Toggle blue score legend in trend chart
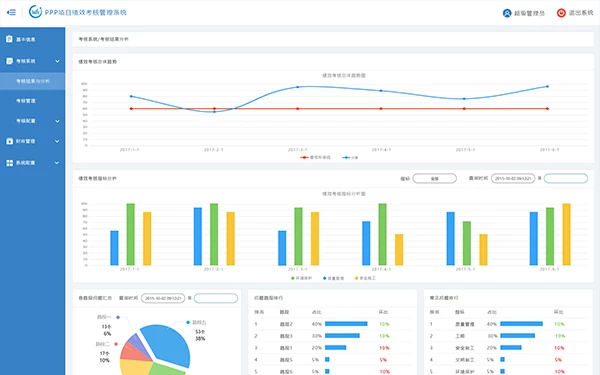 (350, 157)
